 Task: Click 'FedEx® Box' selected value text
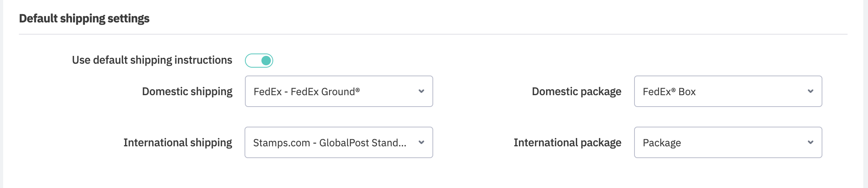669,92
